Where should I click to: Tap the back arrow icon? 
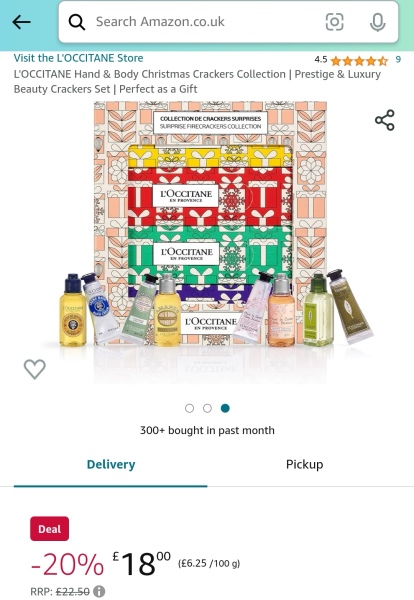[21, 22]
